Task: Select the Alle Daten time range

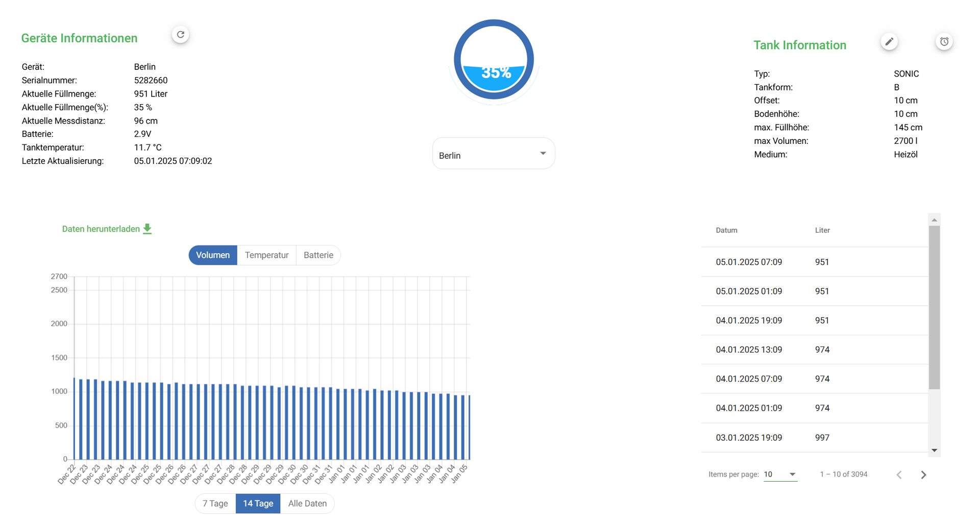Action: pyautogui.click(x=307, y=504)
